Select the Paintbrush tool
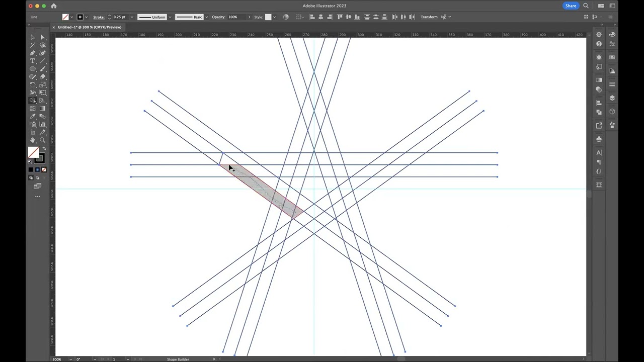 coord(42,69)
